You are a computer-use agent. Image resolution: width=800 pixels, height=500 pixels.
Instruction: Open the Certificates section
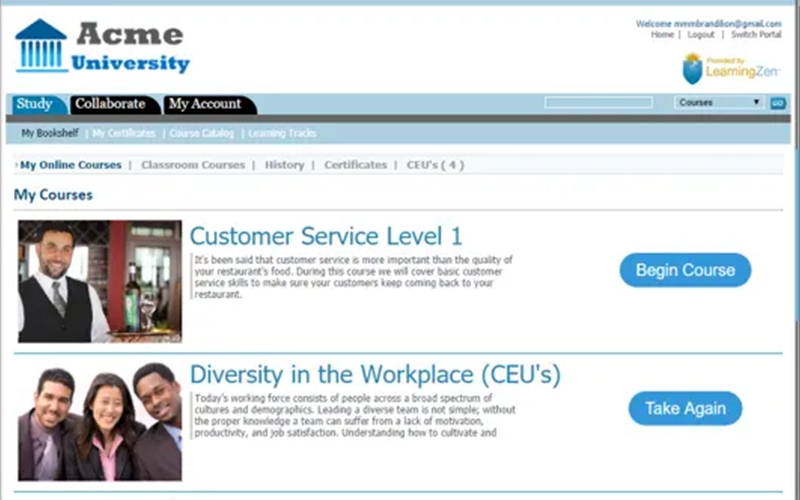pyautogui.click(x=356, y=165)
